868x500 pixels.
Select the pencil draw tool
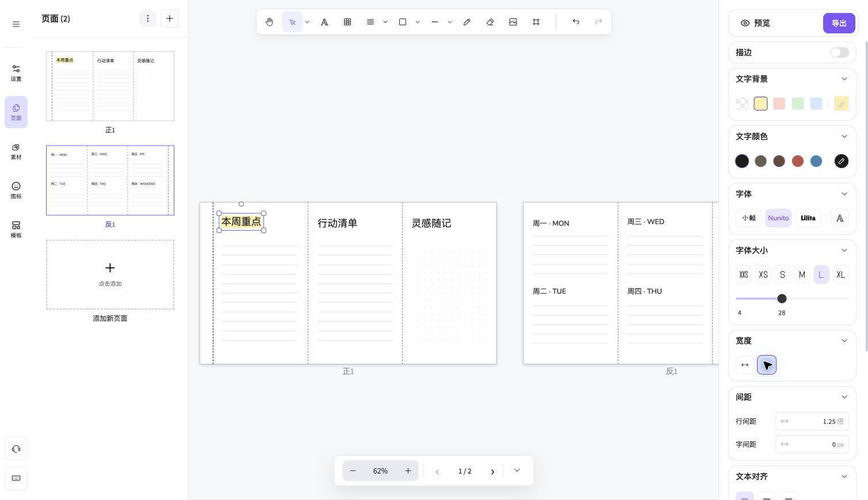coord(467,22)
